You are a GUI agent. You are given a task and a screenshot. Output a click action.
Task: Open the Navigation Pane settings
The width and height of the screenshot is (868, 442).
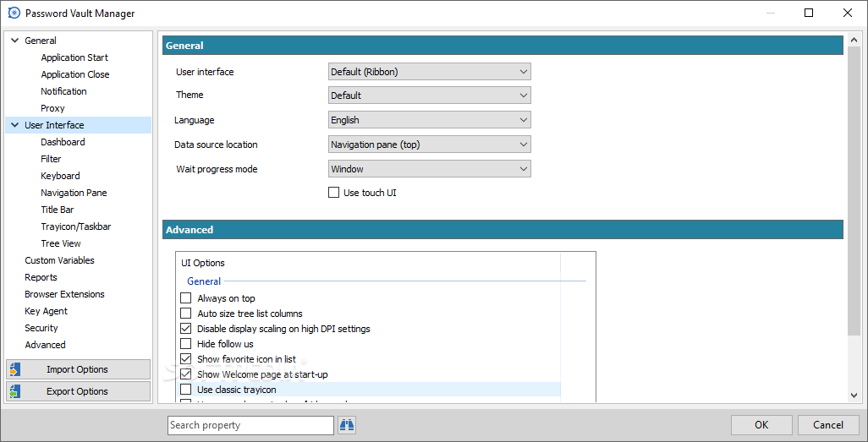[74, 193]
